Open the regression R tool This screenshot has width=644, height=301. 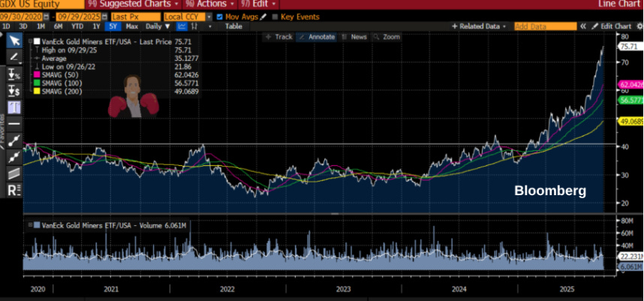click(14, 190)
